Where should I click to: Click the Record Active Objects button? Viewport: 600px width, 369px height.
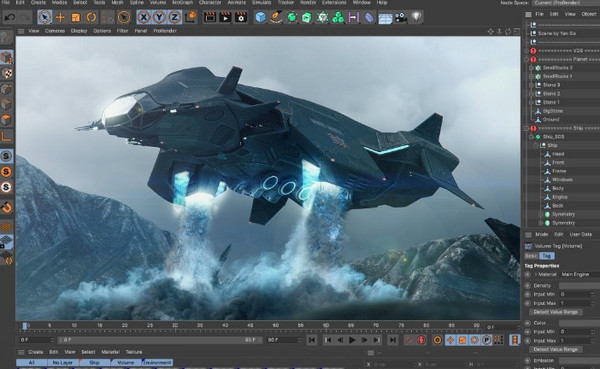(409, 340)
